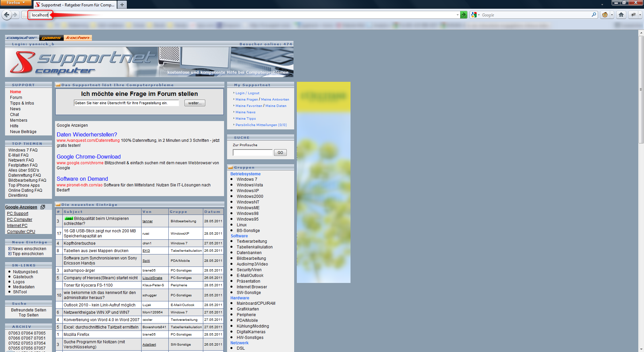Open WindowsXP group entry
This screenshot has height=352, width=644.
pos(248,191)
